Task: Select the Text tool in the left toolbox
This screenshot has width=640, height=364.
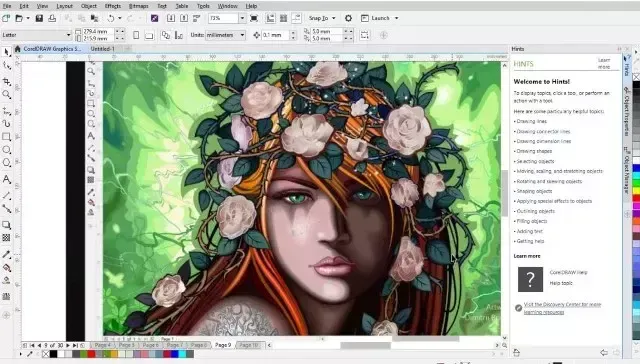Action: pos(7,179)
